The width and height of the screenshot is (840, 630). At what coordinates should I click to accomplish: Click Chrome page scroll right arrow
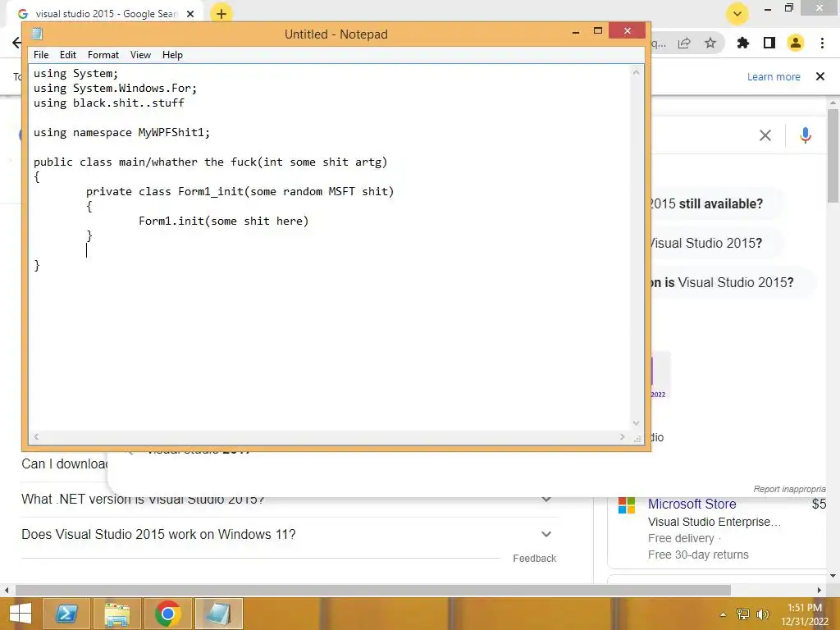pyautogui.click(x=819, y=590)
